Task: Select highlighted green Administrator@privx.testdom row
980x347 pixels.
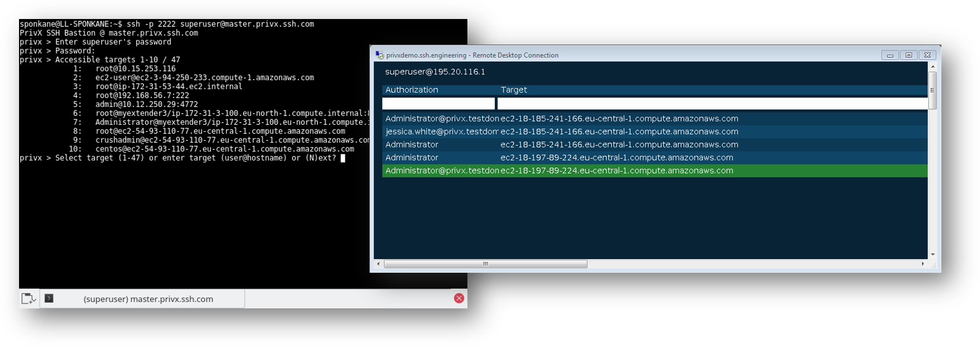Action: click(655, 171)
